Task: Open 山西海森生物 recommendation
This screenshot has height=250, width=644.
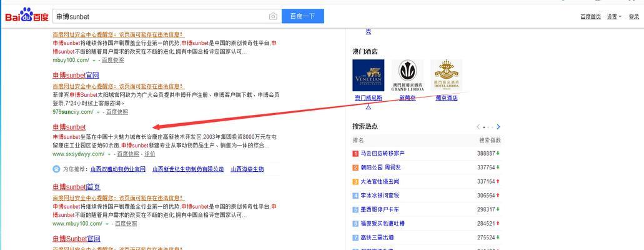Action: [247, 169]
